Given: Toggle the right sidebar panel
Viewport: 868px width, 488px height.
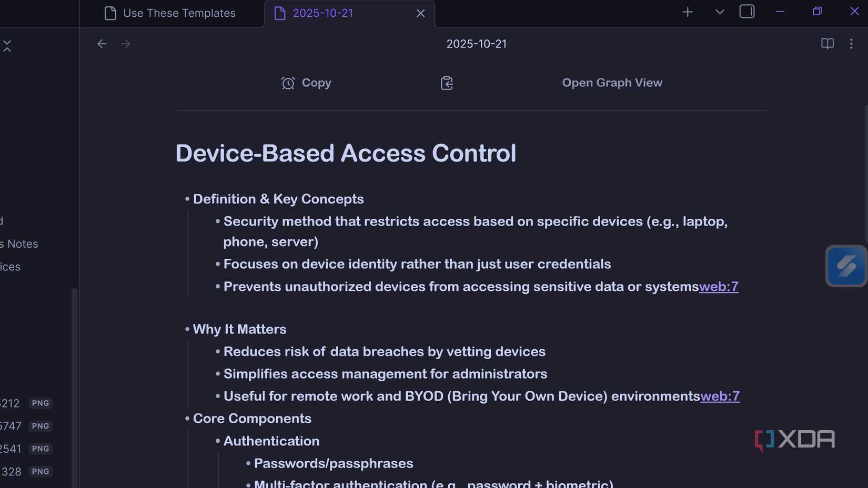Looking at the screenshot, I should [x=747, y=12].
